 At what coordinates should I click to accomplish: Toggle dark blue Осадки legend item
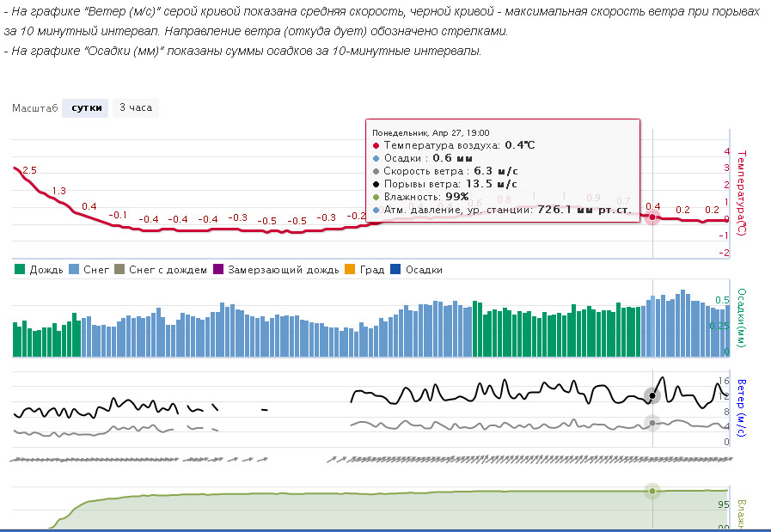416,270
